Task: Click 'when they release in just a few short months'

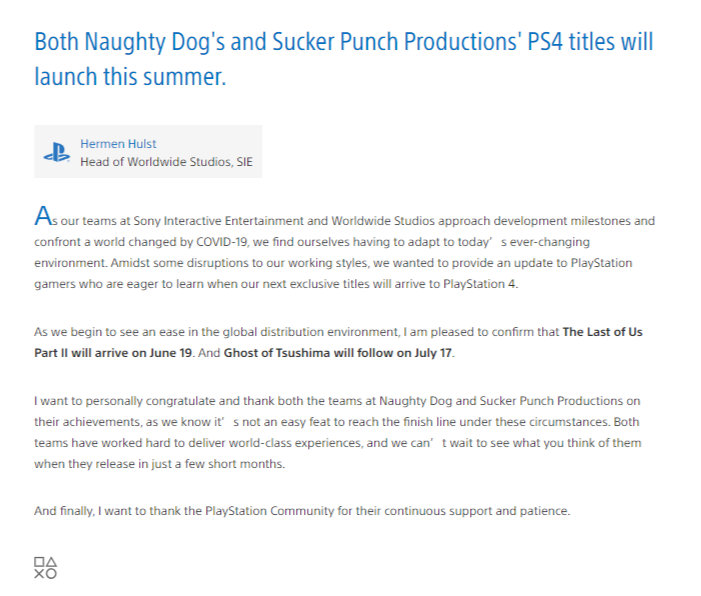Action: point(158,464)
